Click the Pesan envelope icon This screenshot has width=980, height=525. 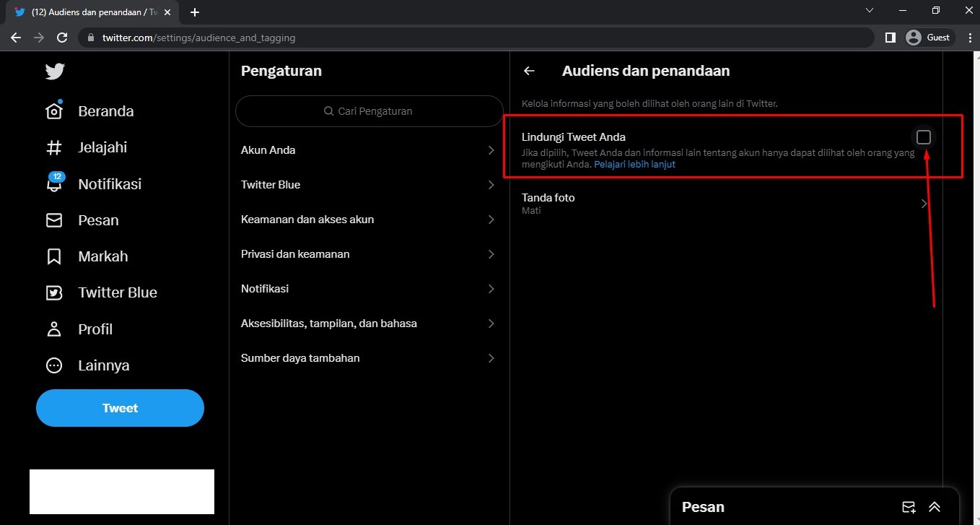pos(54,220)
